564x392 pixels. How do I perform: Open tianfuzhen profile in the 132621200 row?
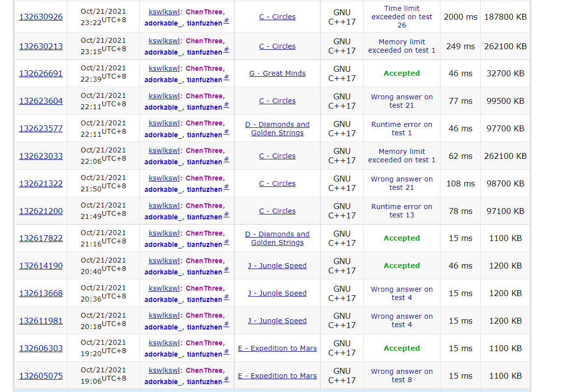tap(204, 217)
